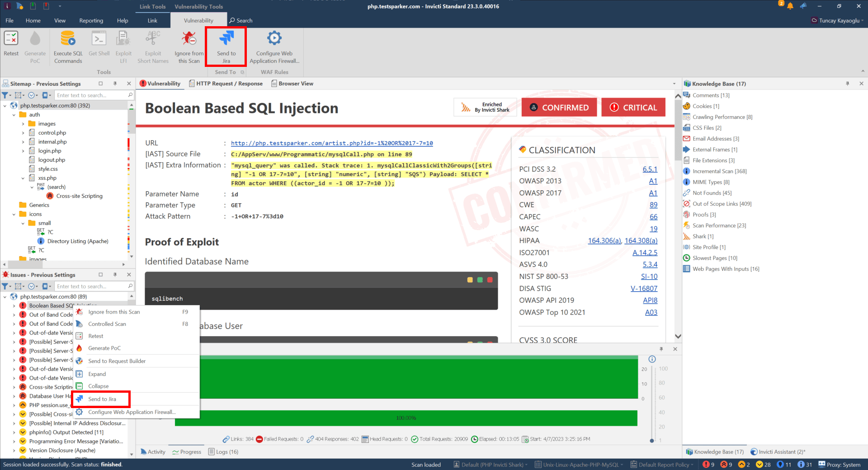This screenshot has width=868, height=470.
Task: Click the critical issues counter in status bar
Action: (708, 464)
